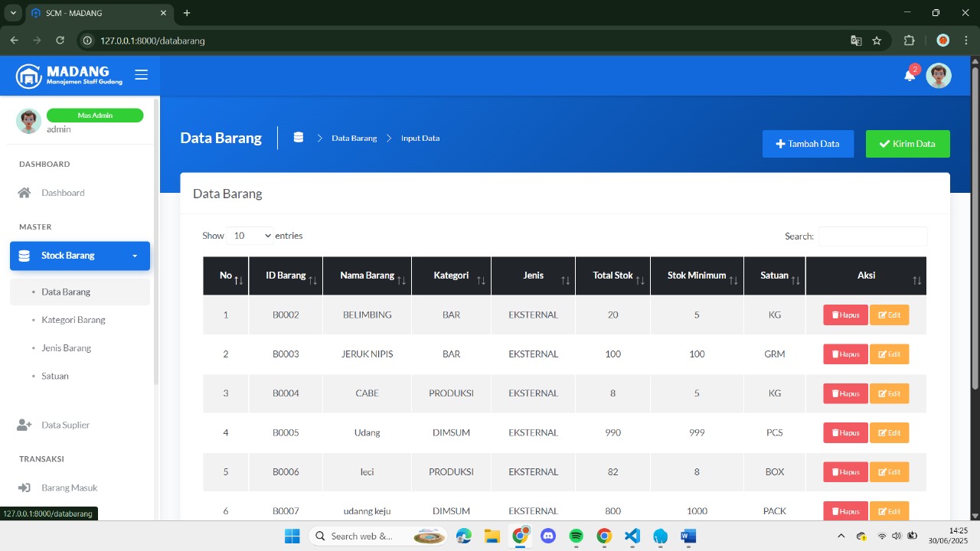Viewport: 980px width, 551px height.
Task: Open the notification bell icon
Action: (910, 75)
